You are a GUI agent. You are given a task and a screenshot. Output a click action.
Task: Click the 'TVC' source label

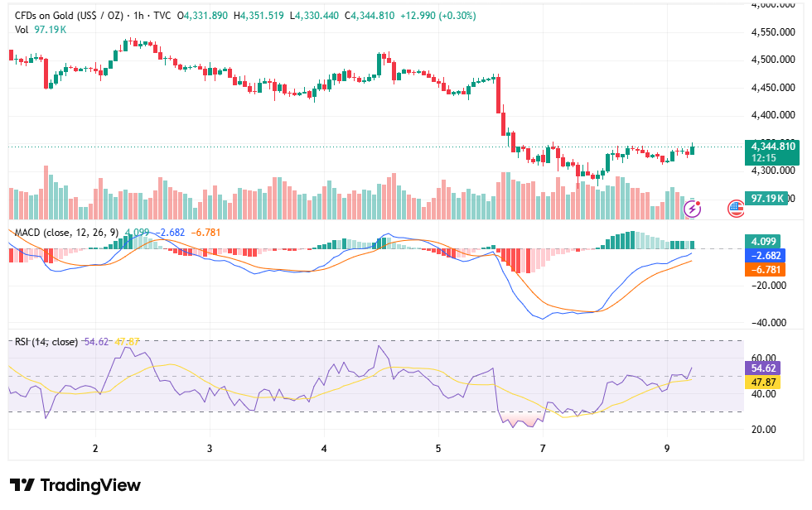click(x=162, y=16)
